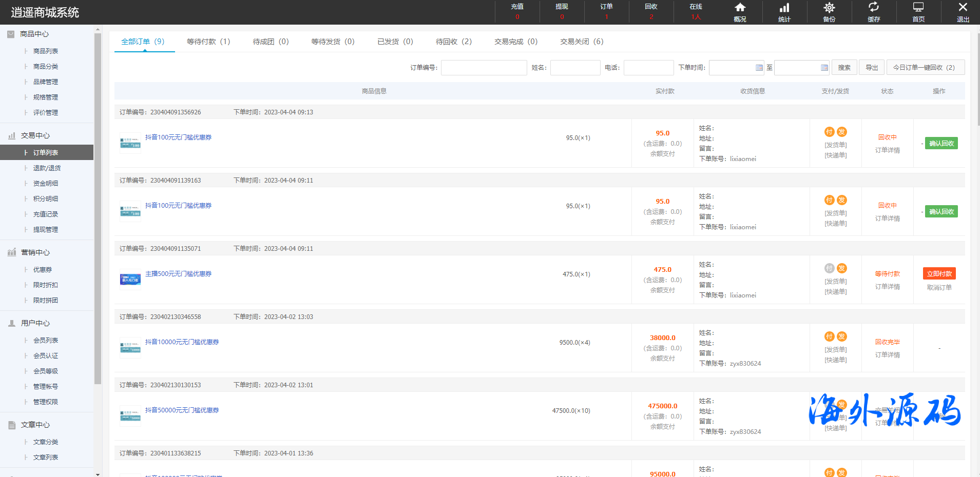
Task: Click the 立即付款 button
Action: (939, 274)
